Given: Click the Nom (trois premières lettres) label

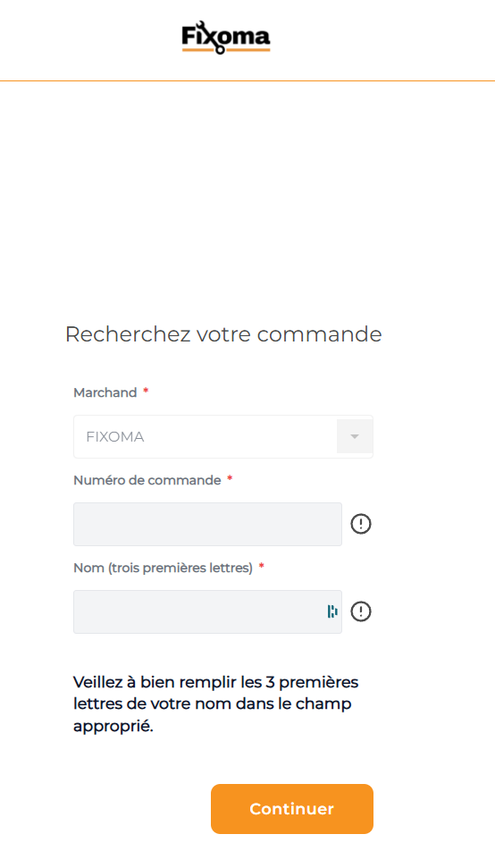Looking at the screenshot, I should [164, 568].
